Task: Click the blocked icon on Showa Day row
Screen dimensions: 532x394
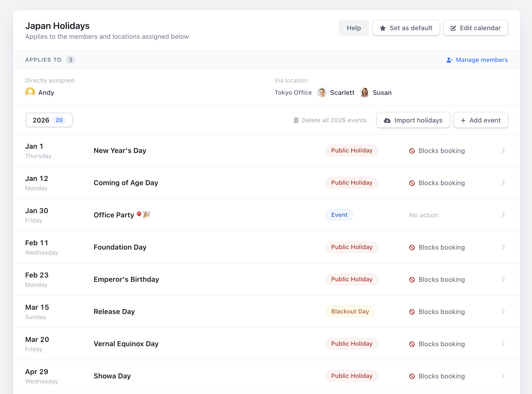Action: point(412,376)
